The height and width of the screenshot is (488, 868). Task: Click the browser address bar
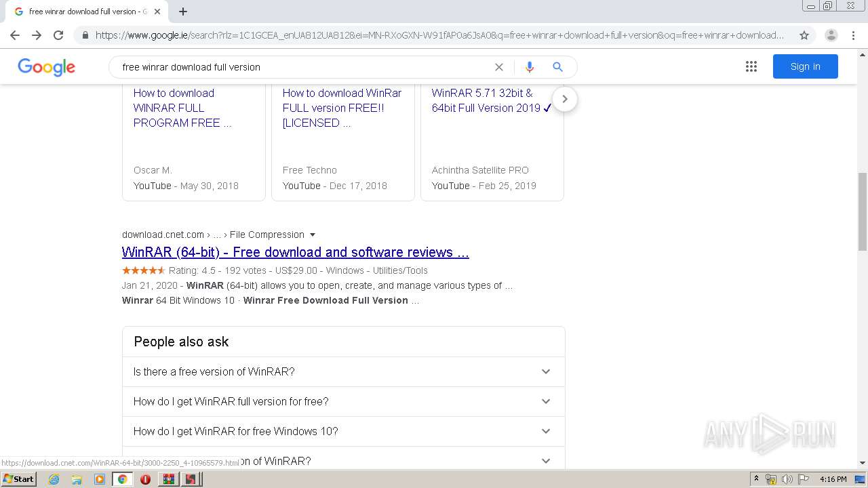[439, 35]
